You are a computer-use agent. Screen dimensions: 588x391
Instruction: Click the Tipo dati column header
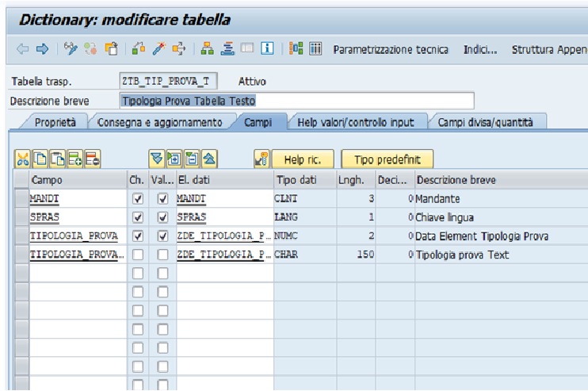pyautogui.click(x=305, y=180)
